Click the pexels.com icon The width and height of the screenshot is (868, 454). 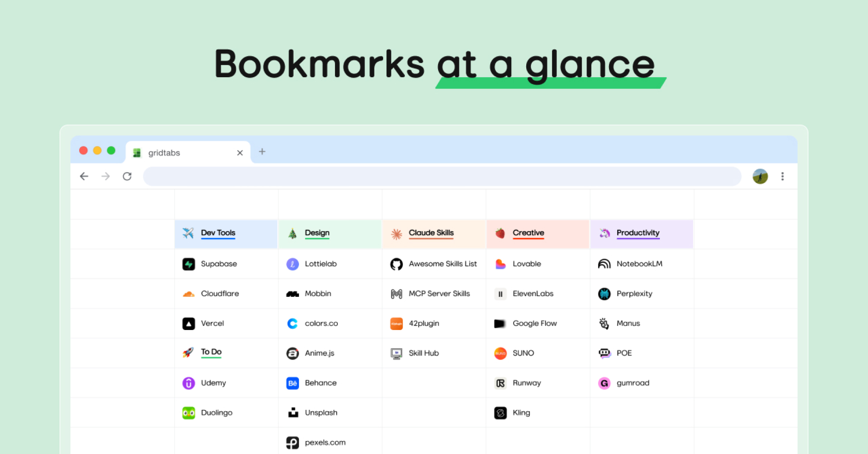coord(293,443)
